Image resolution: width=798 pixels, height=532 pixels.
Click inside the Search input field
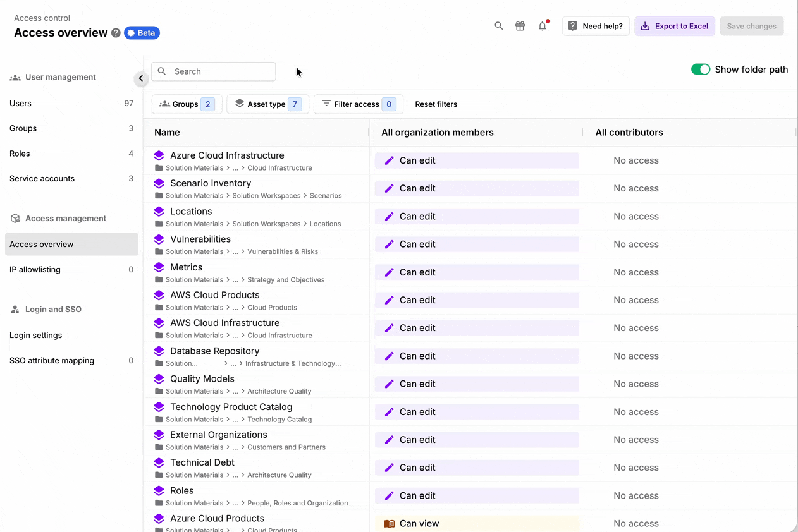point(213,71)
